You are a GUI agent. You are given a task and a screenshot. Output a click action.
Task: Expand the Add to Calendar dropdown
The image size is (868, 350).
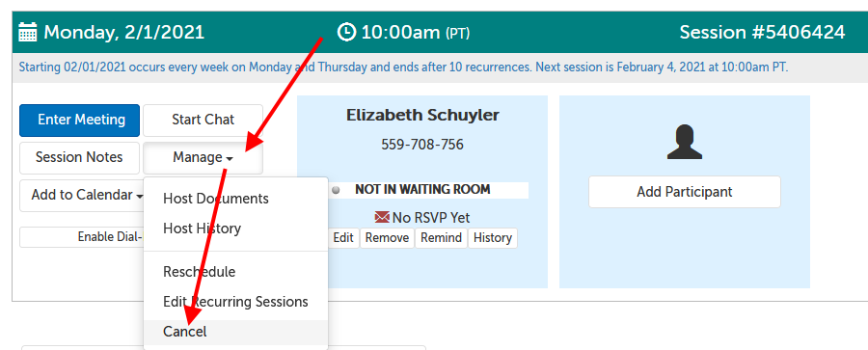81,196
